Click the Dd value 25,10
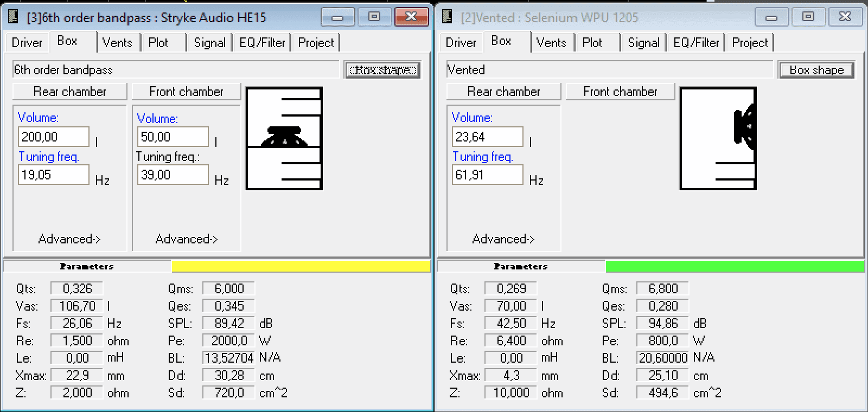 (x=662, y=376)
